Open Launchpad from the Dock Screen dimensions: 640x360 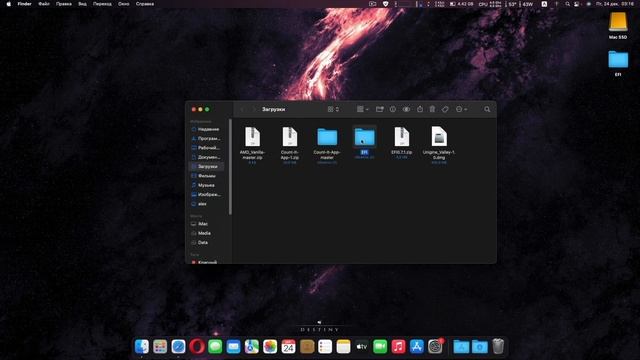point(160,347)
